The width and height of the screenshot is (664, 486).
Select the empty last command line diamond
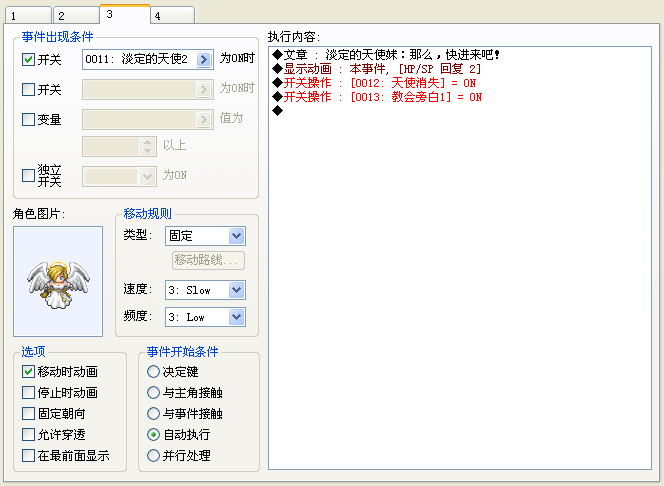tap(277, 111)
